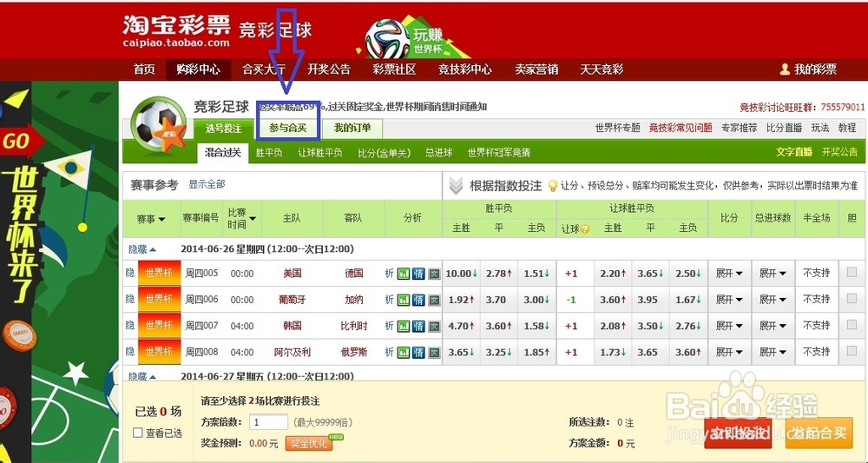Tick 胆 checkbox for 韩国 vs 比利时
This screenshot has height=463, width=868.
[x=852, y=325]
